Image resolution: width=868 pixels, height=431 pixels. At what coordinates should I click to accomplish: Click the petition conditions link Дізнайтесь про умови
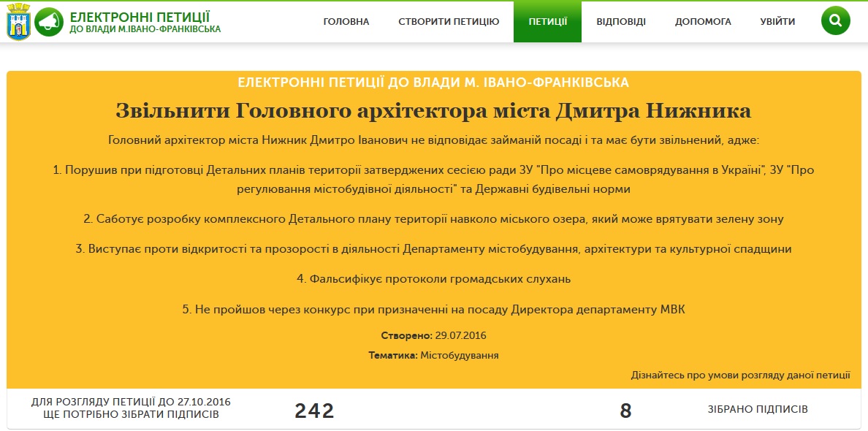(x=741, y=375)
